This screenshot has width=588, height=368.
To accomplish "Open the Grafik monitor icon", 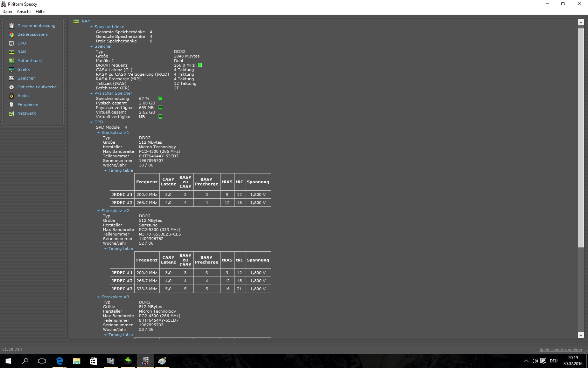I will (x=12, y=69).
